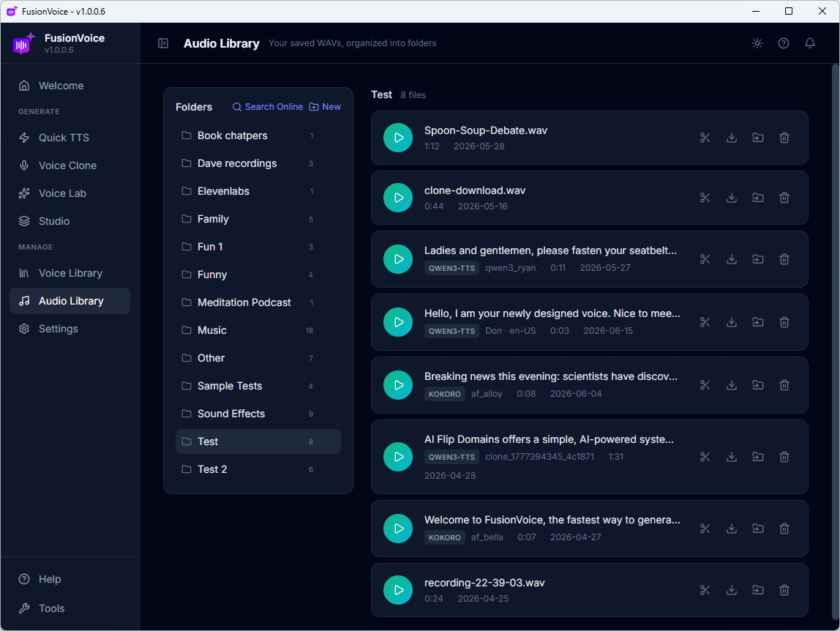Open Help at sidebar bottom
The width and height of the screenshot is (840, 631).
click(70, 580)
